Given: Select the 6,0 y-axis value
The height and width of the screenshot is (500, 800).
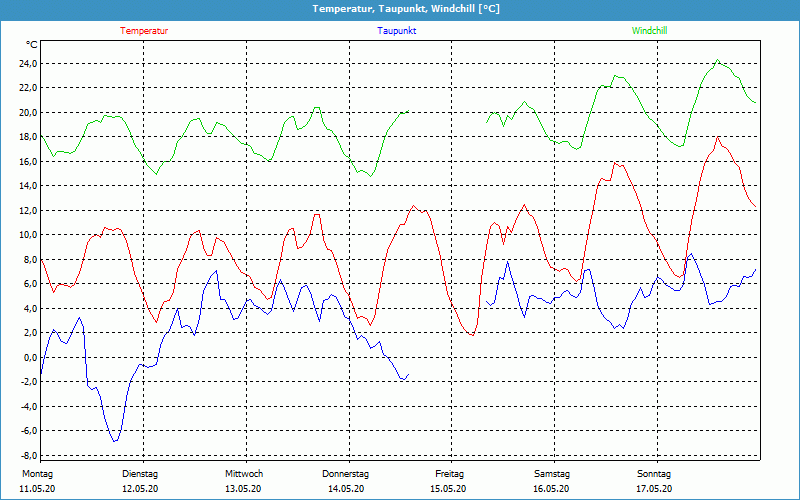Looking at the screenshot, I should point(30,284).
